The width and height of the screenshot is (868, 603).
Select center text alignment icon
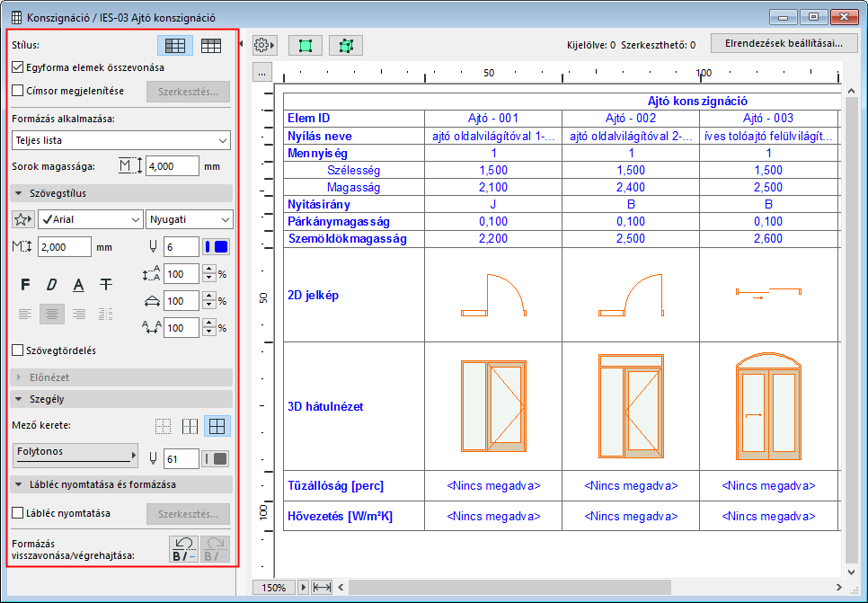click(52, 314)
